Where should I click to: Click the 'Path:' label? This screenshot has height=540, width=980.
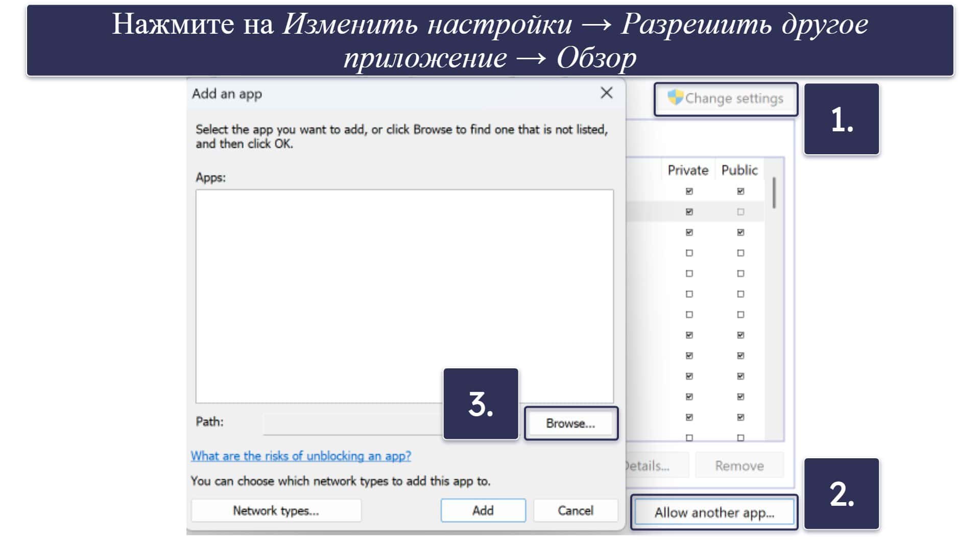click(x=209, y=421)
